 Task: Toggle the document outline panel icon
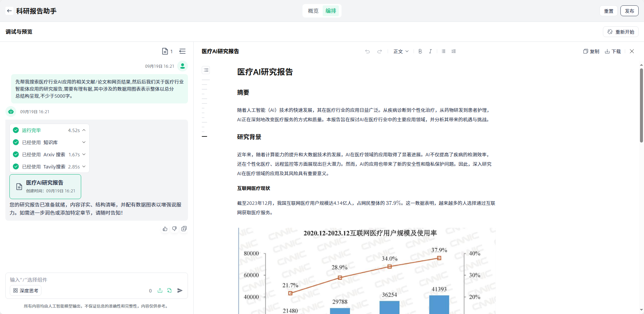206,70
